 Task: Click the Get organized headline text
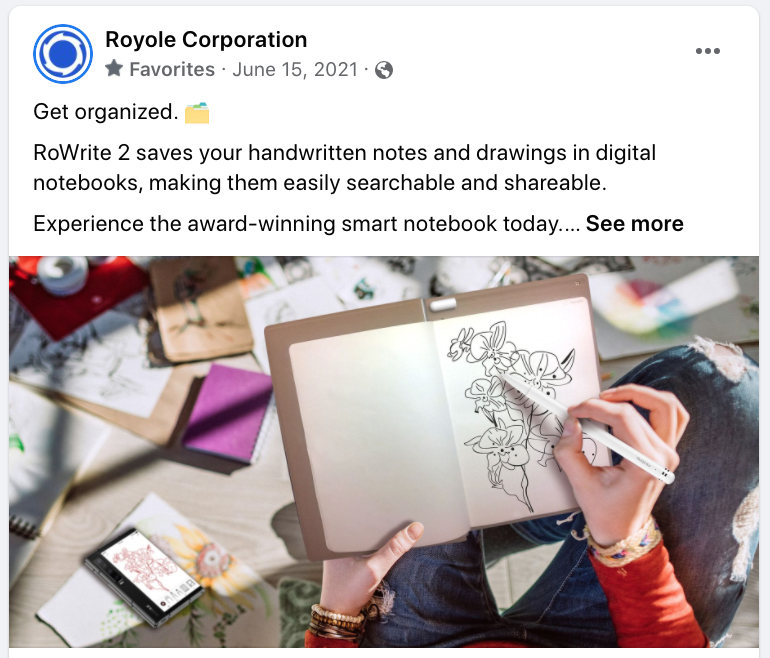tap(105, 112)
